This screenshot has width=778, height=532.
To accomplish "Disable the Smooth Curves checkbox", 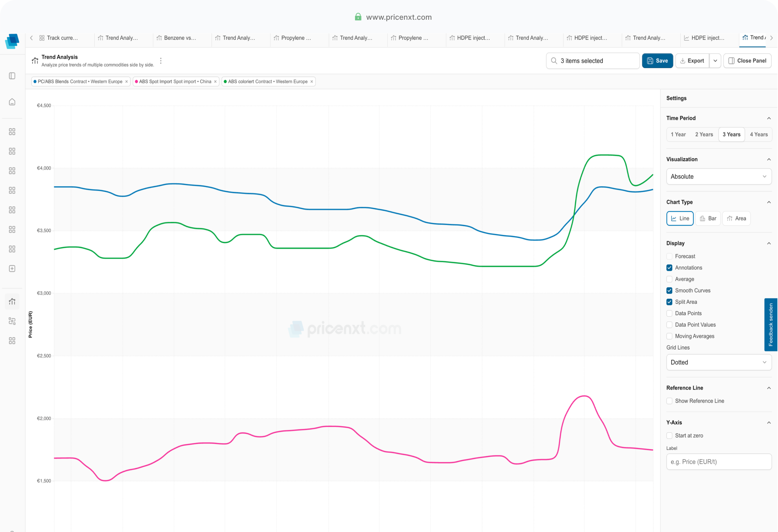I will [x=669, y=290].
